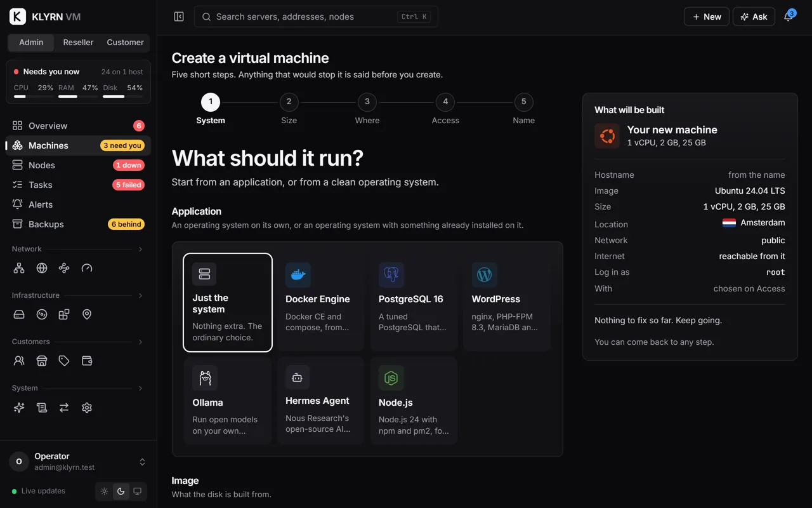This screenshot has width=812, height=508.
Task: Open the scroll log icon under System
Action: click(x=42, y=408)
